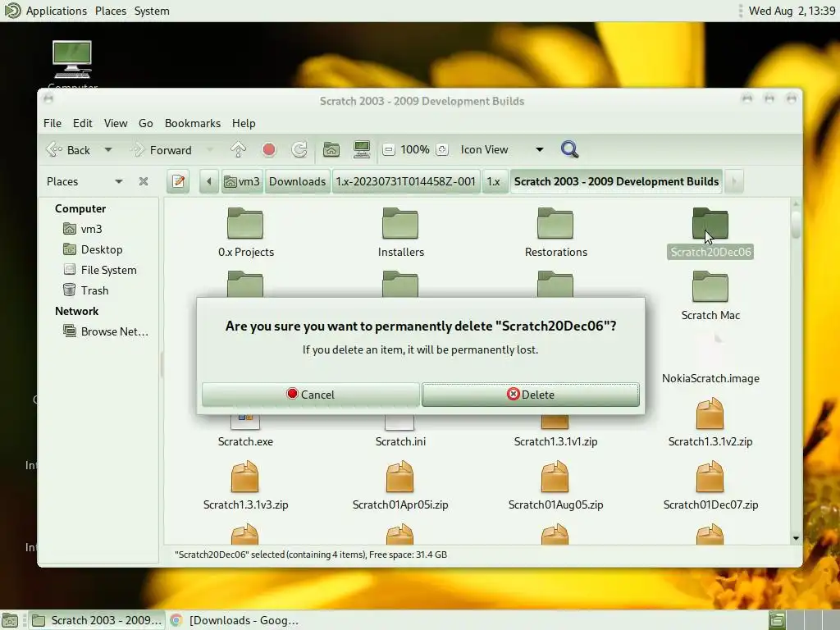Reload the current folder
The image size is (840, 630).
click(299, 149)
